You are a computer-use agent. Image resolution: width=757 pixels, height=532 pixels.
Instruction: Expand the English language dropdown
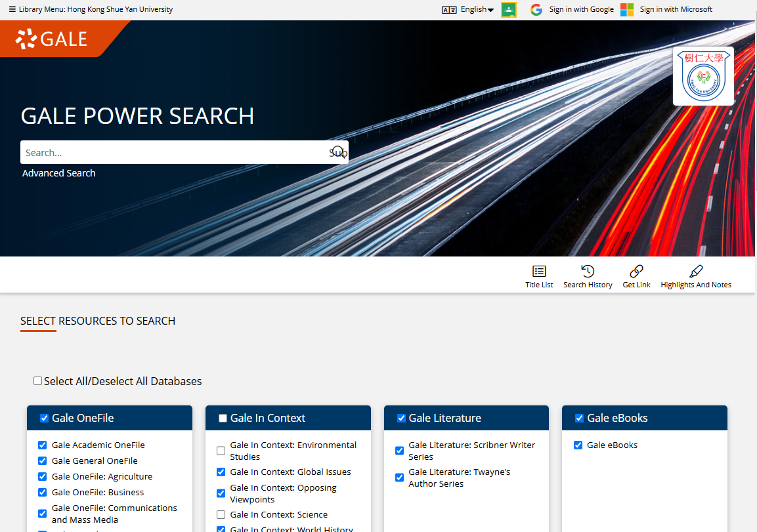(x=476, y=10)
